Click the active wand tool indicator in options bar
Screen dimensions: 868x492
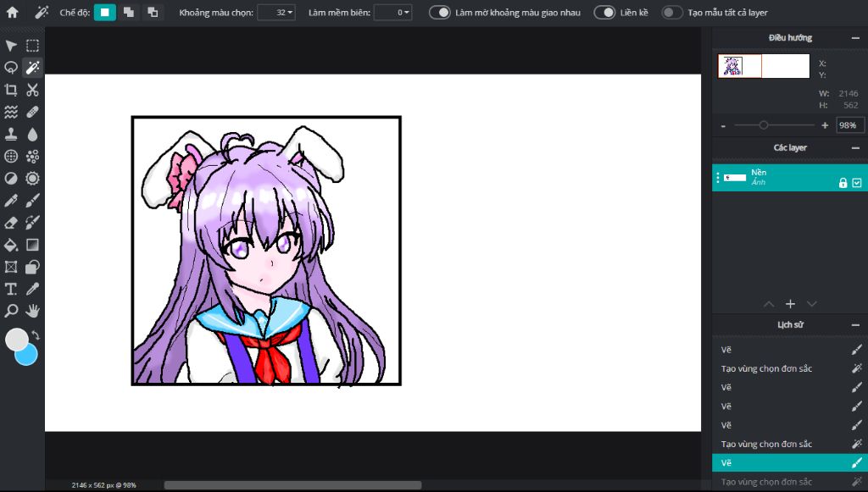tap(42, 12)
